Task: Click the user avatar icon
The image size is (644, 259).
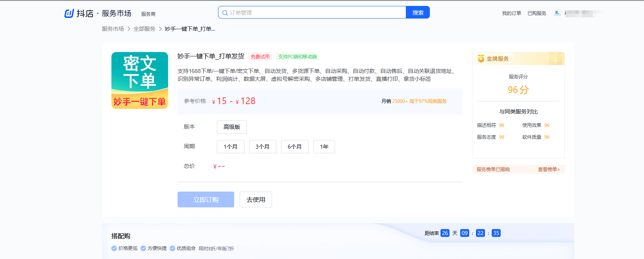Action: (x=557, y=13)
